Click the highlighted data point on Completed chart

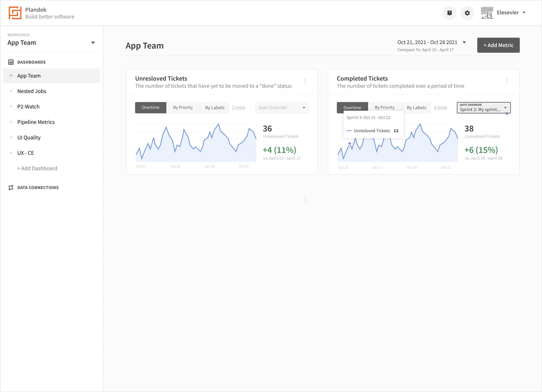[x=350, y=143]
